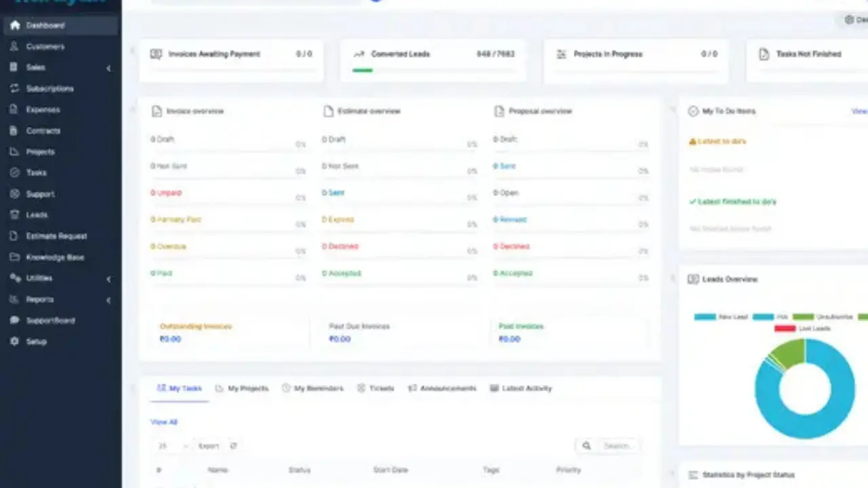The image size is (868, 488).
Task: Click the Tasks check-circle icon
Action: 15,173
